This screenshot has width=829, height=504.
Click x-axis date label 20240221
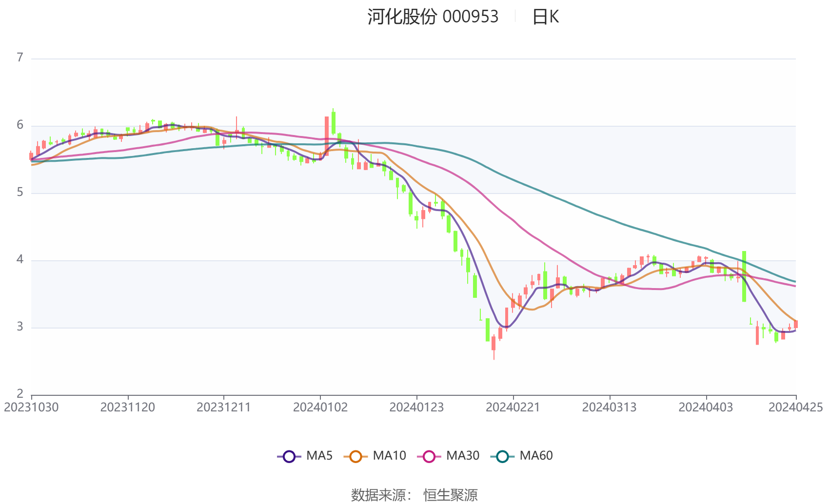click(513, 407)
